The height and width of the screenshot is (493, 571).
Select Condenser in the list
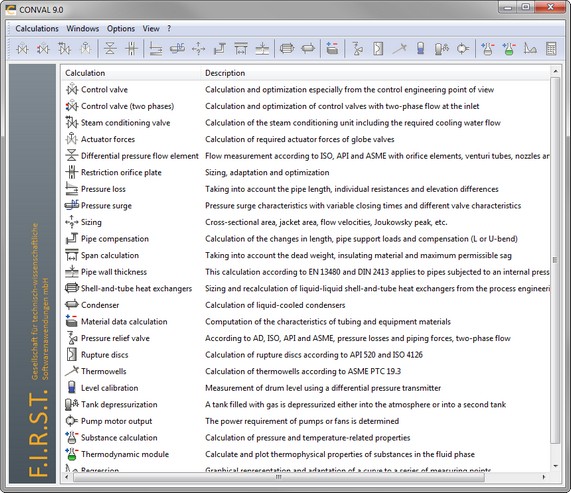point(306,305)
